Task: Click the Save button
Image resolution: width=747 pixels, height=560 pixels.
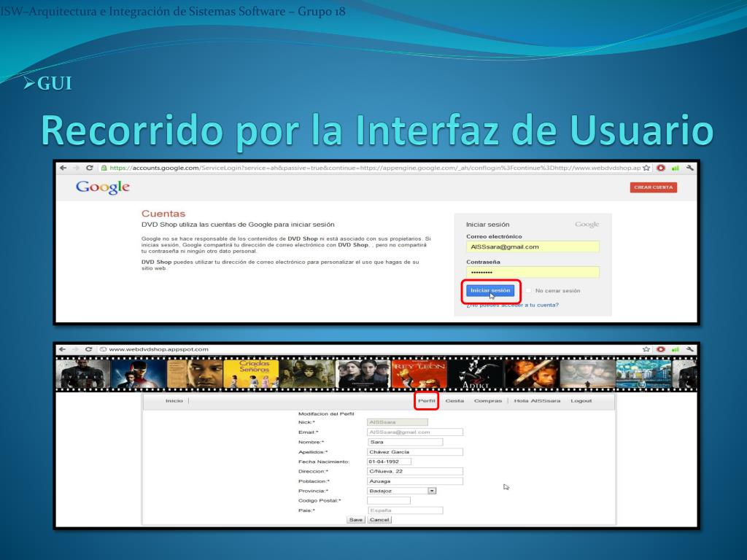Action: 356,519
